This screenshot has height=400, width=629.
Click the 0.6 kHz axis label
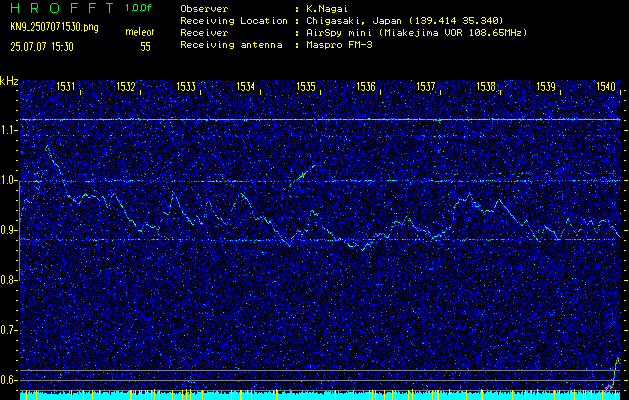point(8,380)
